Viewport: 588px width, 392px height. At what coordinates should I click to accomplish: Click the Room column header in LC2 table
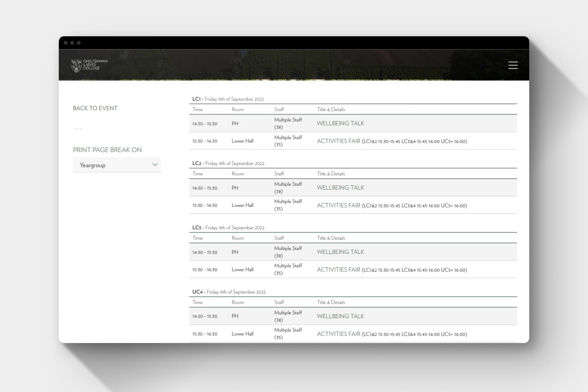(x=238, y=173)
